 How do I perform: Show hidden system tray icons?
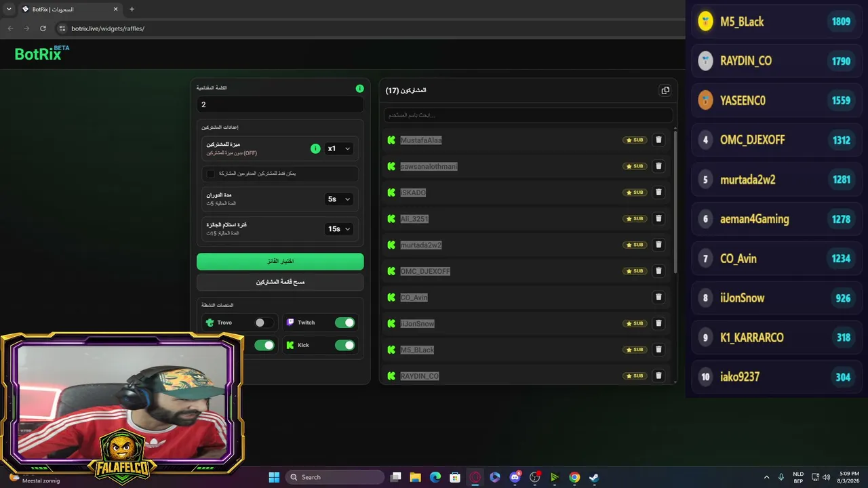tap(766, 477)
